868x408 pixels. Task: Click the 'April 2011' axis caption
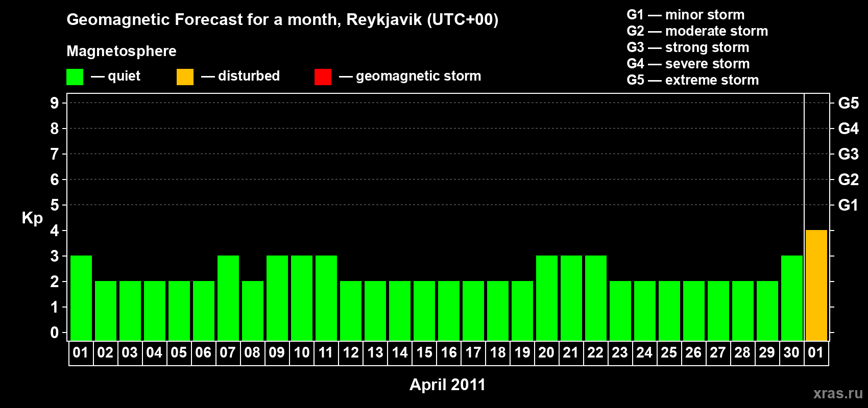coord(447,385)
